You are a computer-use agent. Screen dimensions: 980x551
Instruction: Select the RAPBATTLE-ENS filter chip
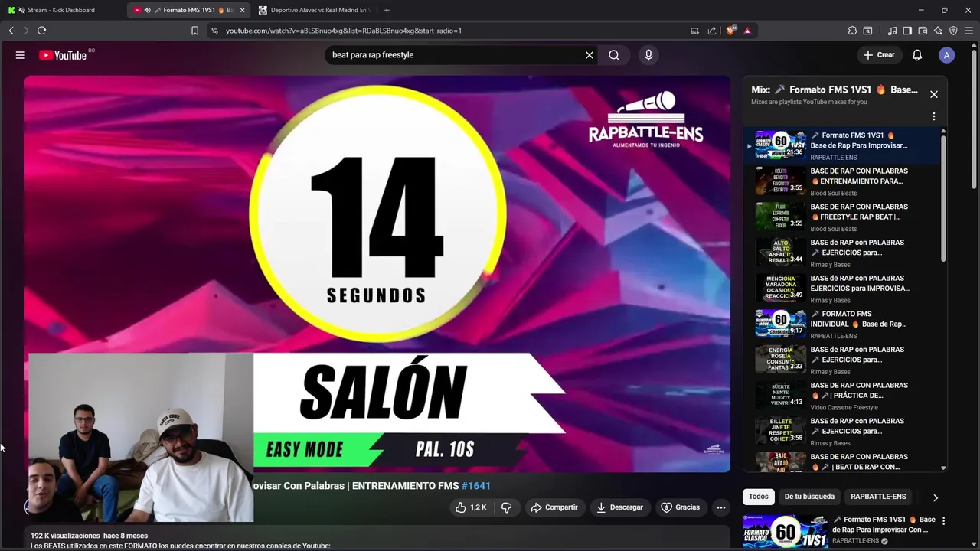coord(878,497)
